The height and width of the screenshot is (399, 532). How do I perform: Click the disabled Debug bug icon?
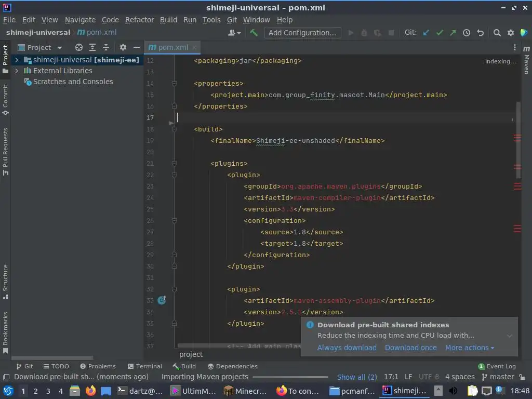tap(364, 33)
